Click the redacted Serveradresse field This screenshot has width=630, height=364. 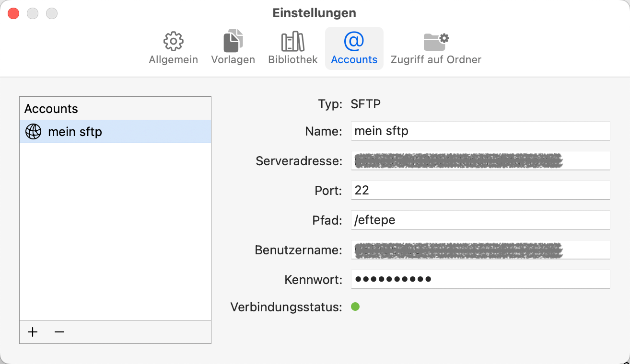479,160
